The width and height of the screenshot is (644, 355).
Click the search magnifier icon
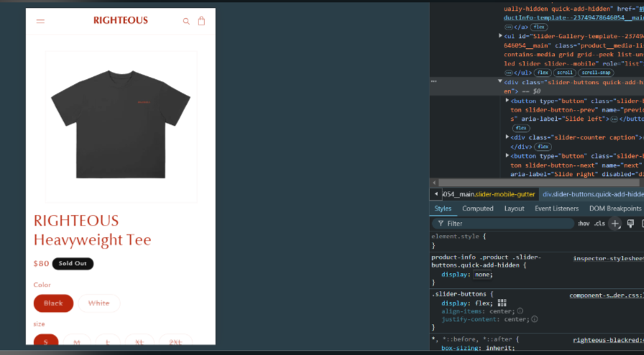click(186, 22)
